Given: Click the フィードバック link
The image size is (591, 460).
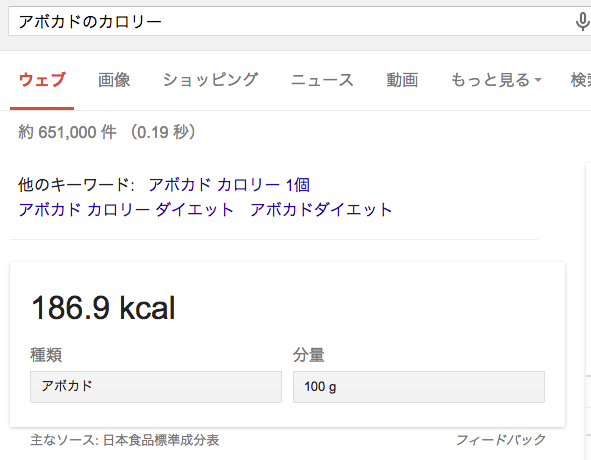Looking at the screenshot, I should (x=501, y=440).
